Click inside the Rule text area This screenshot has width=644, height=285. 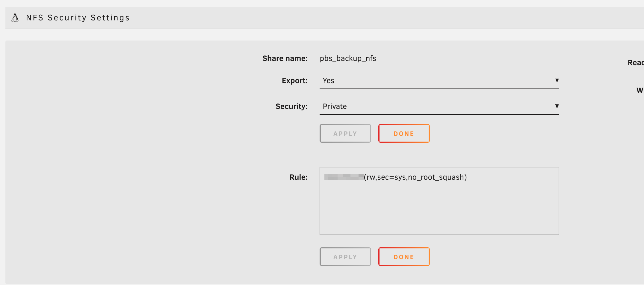point(439,201)
